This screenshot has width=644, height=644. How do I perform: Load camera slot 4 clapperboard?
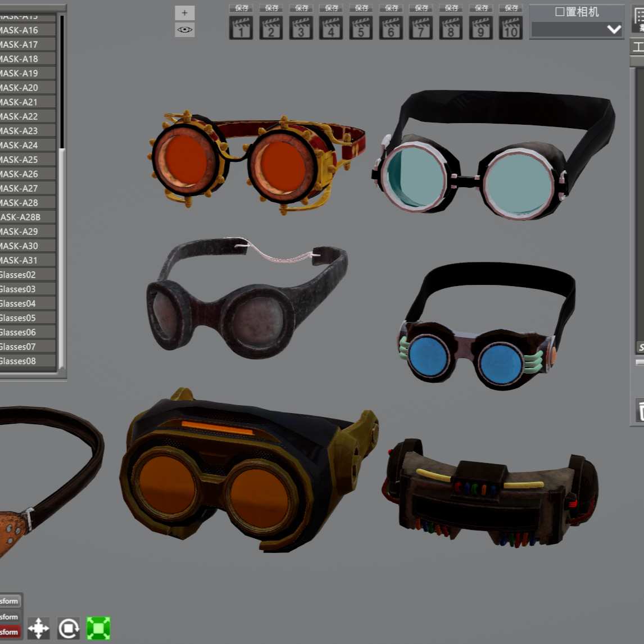coord(330,28)
